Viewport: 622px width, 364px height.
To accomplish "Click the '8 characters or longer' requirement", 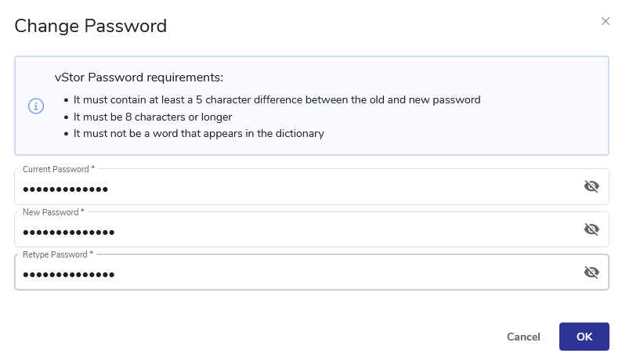I will [x=153, y=117].
